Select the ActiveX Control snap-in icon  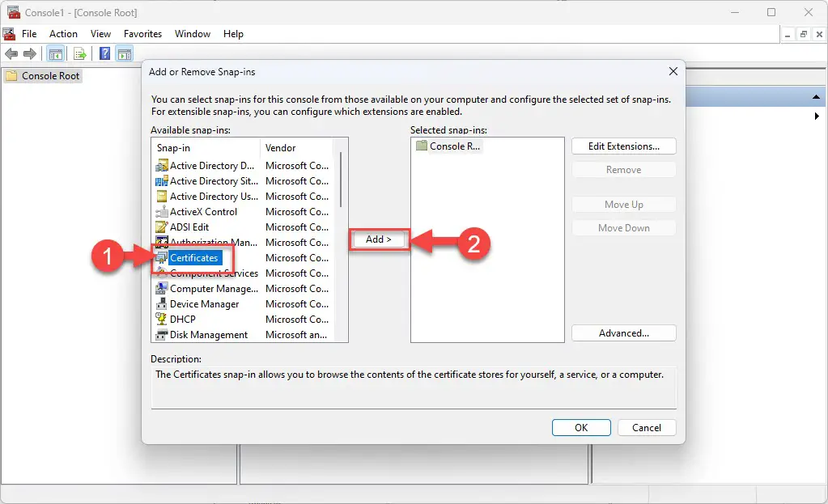pyautogui.click(x=162, y=212)
